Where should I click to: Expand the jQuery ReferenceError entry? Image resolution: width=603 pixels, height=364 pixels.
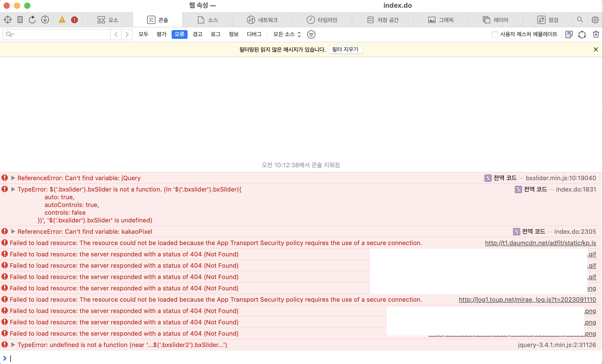pyautogui.click(x=13, y=178)
